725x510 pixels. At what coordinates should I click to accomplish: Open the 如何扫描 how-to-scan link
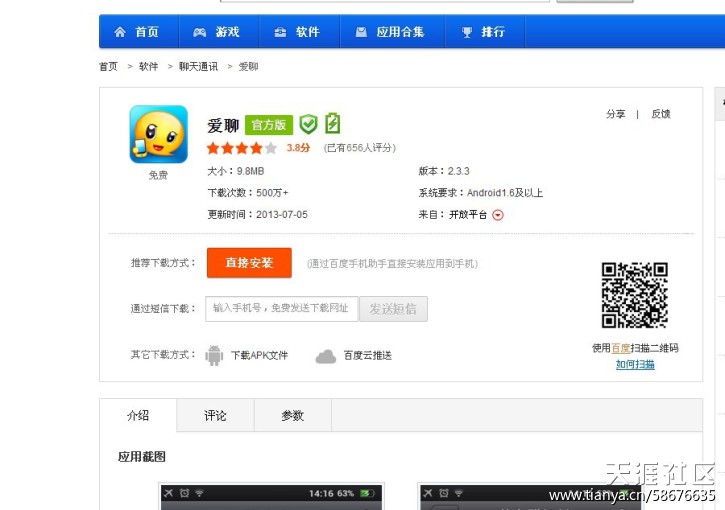(x=635, y=364)
